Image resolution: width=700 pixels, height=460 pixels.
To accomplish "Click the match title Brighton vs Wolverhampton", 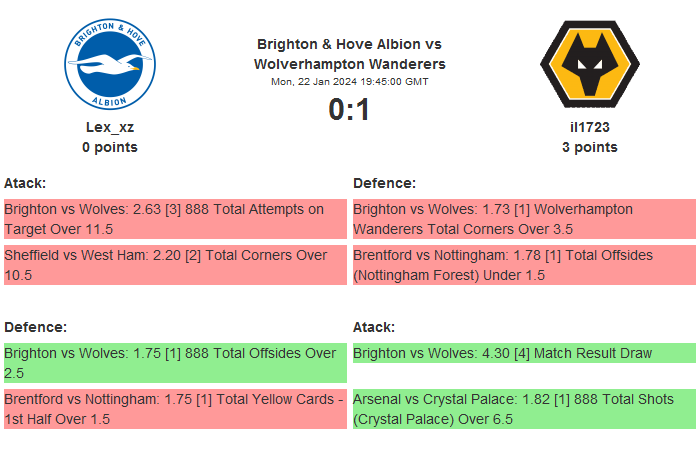I will (349, 54).
